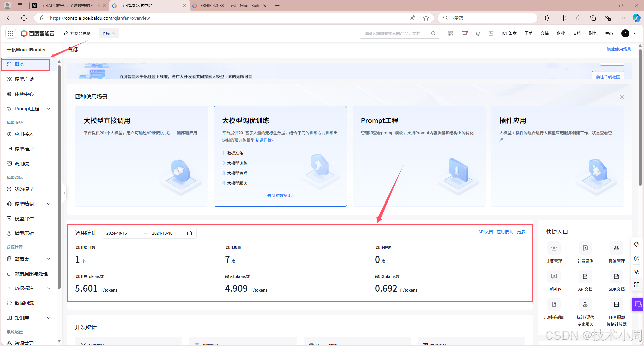Click the floating phone contact icon
Viewport: 644px width, 346px height.
(x=637, y=272)
